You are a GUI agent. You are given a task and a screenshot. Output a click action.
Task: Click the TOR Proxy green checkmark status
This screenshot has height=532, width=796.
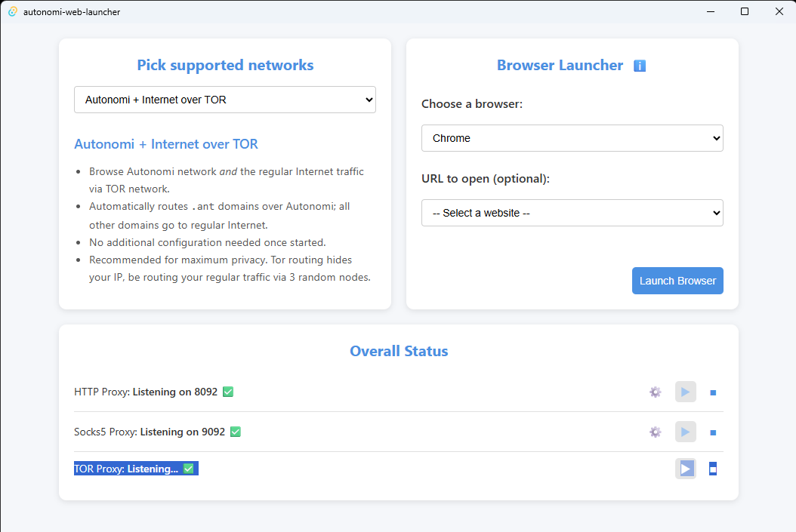(189, 469)
